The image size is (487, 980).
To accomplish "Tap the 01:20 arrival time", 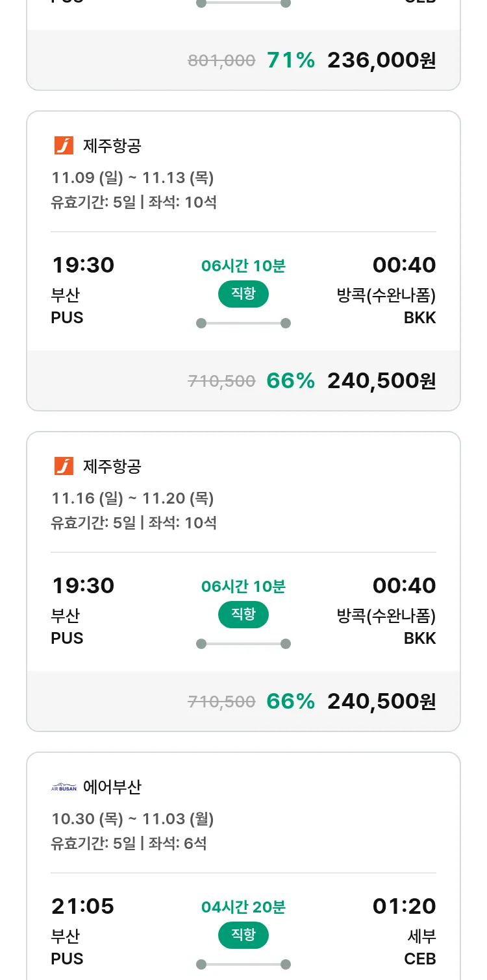I will click(404, 906).
